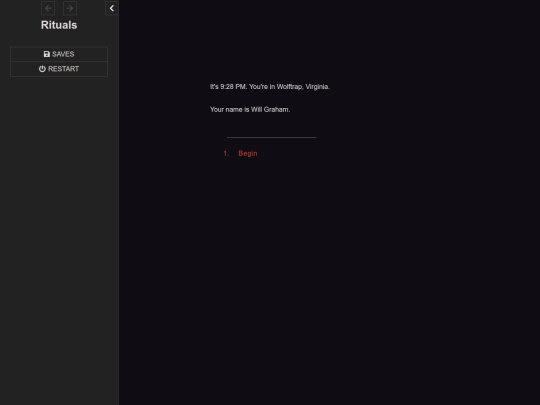Go forward in story history
This screenshot has width=540, height=405.
[70, 8]
